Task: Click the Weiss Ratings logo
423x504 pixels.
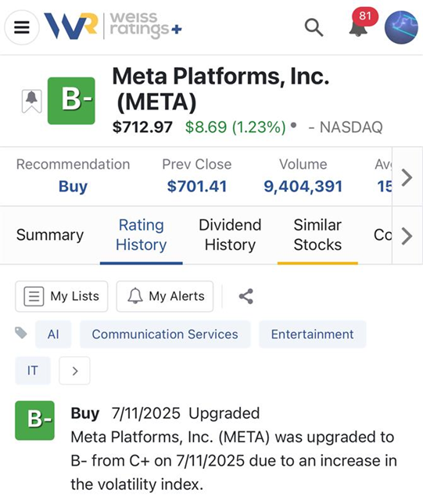Action: [113, 27]
